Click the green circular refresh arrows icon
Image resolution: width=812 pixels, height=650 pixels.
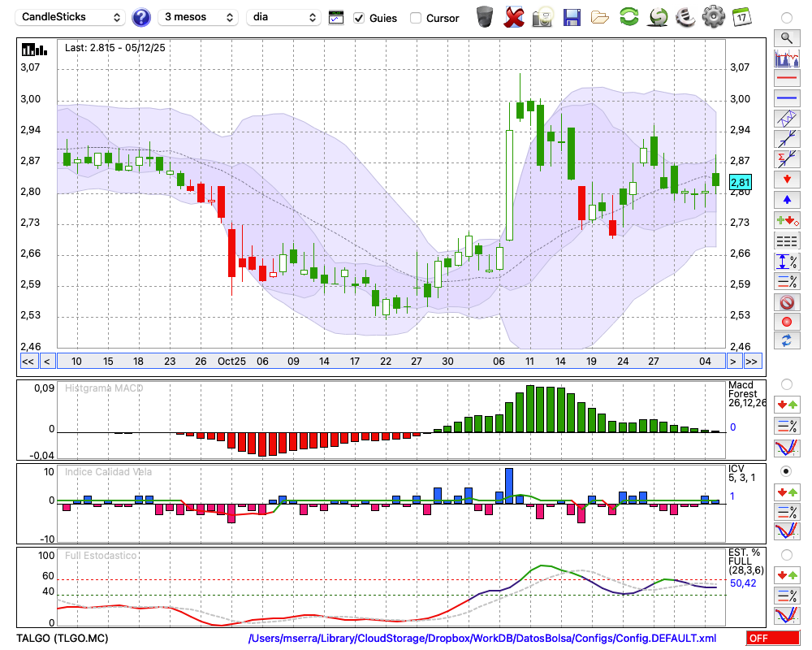[x=628, y=17]
